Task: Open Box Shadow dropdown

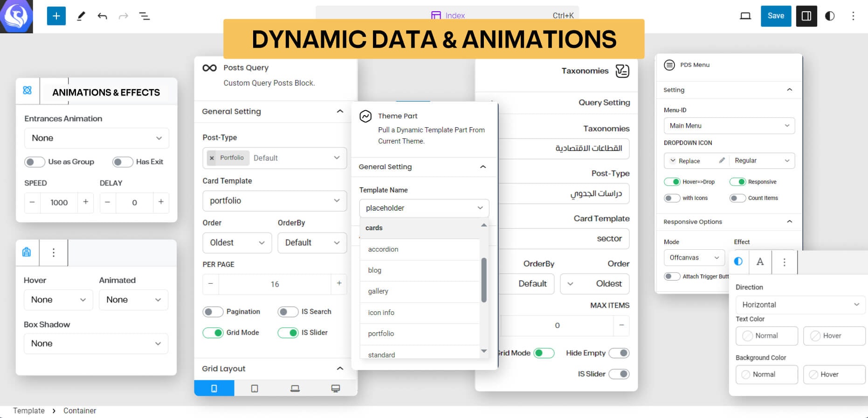Action: [x=96, y=344]
